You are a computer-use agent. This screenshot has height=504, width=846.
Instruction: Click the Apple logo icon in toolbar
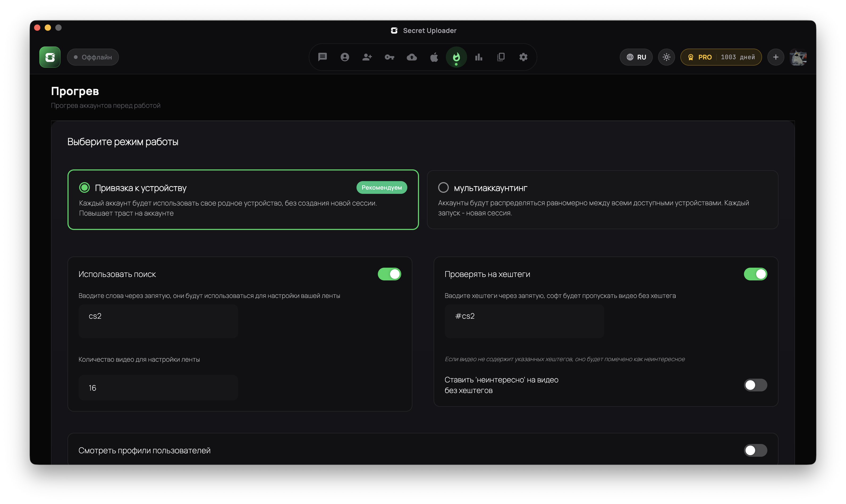click(x=434, y=57)
